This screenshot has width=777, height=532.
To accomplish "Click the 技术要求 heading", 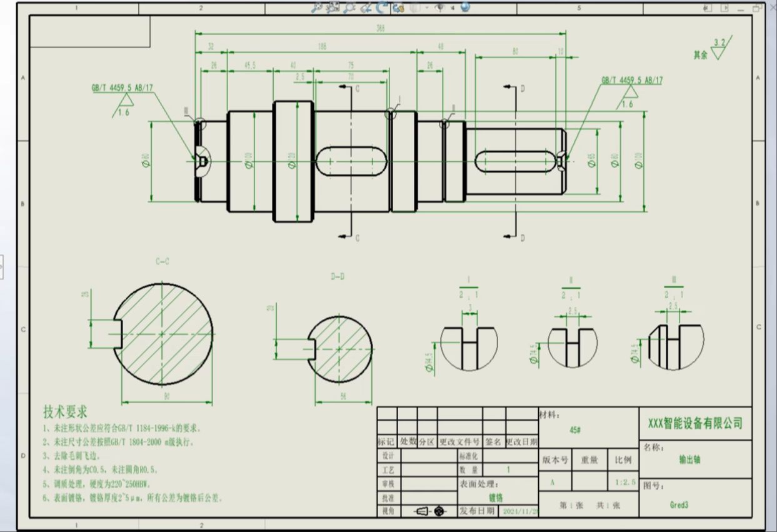I will 65,412.
